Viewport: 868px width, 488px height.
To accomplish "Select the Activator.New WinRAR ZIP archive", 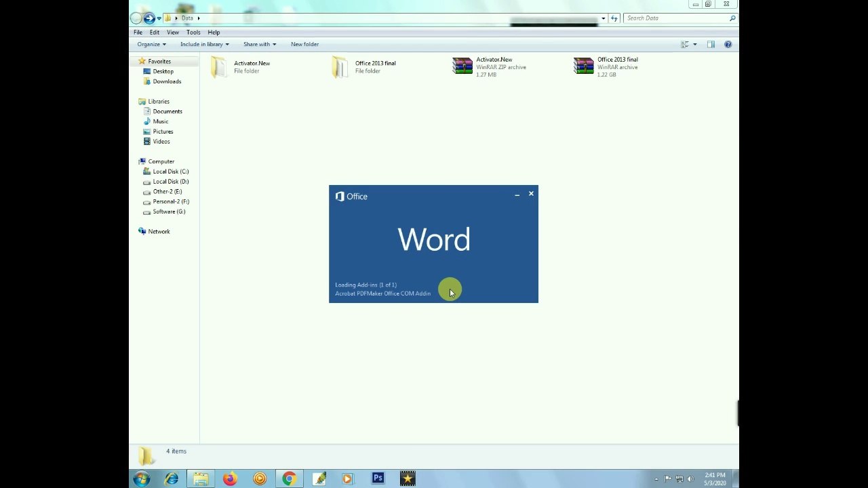I will click(490, 66).
